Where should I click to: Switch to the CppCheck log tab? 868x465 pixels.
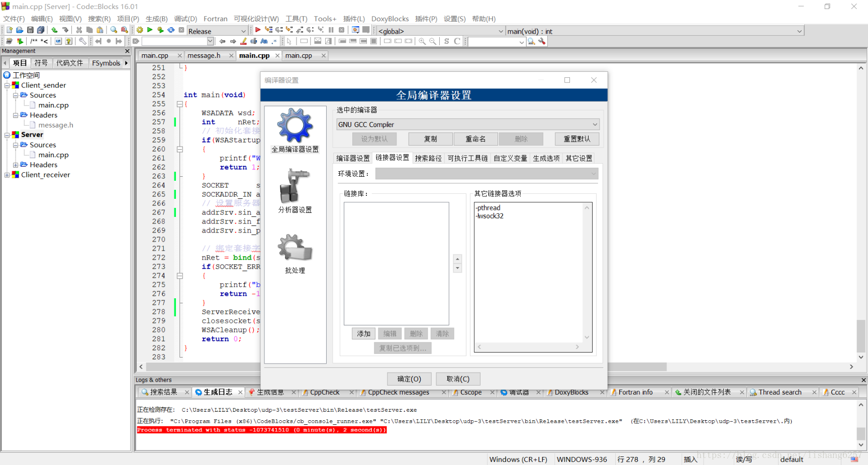pyautogui.click(x=325, y=392)
